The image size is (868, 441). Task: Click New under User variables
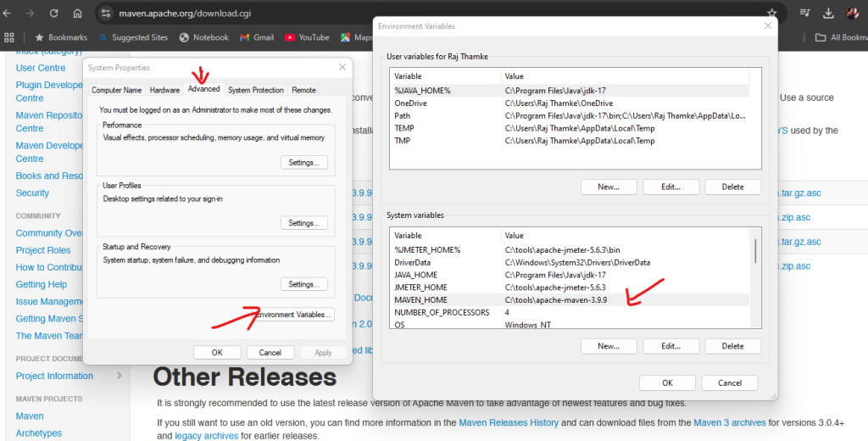pyautogui.click(x=608, y=187)
